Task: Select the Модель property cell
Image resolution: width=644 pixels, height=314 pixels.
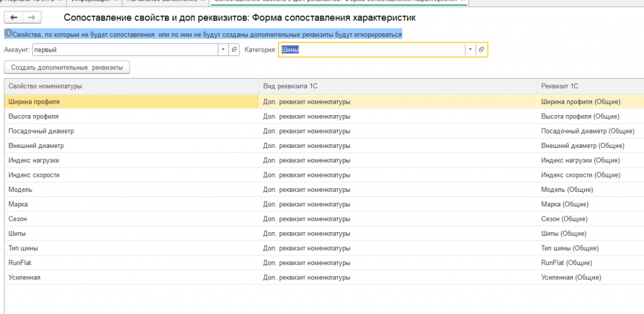Action: pyautogui.click(x=131, y=189)
